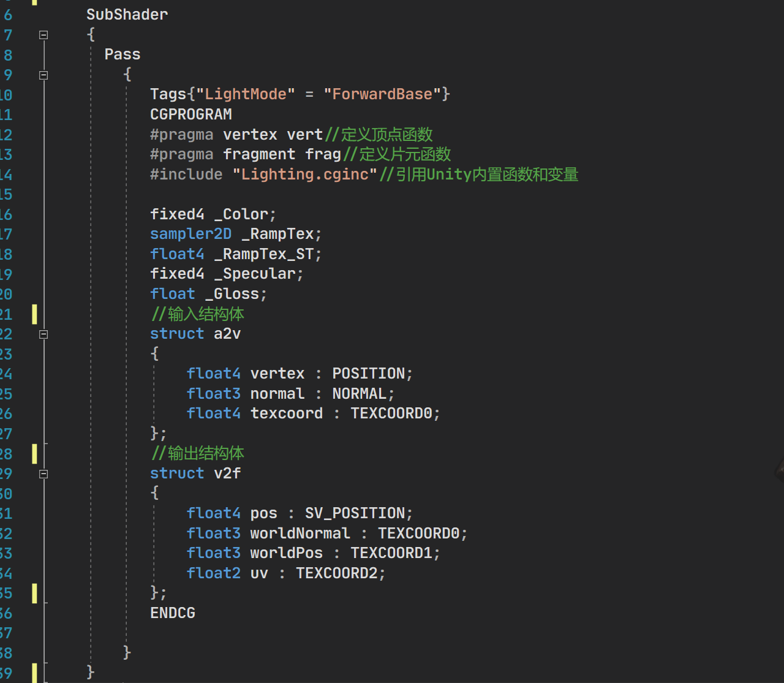Click the 'struct v2f' line
This screenshot has width=784, height=683.
coord(195,474)
